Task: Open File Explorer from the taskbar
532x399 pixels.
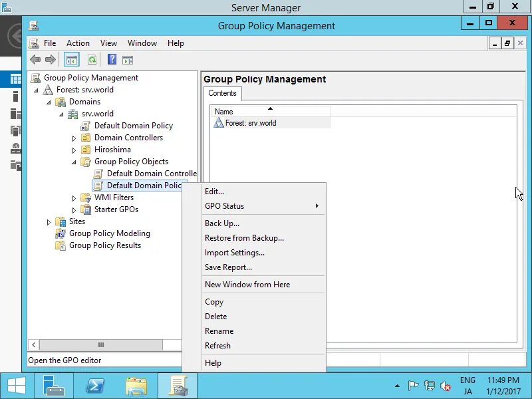Action: click(x=136, y=386)
